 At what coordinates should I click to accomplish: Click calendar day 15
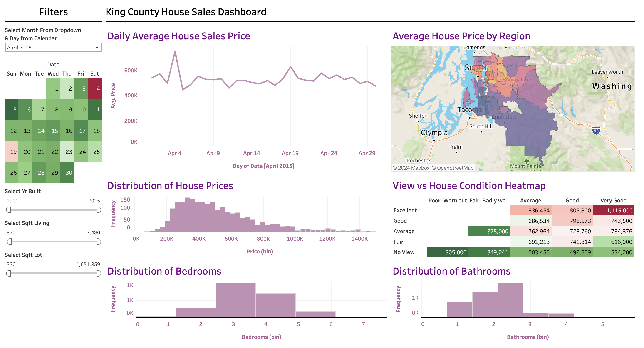53,131
